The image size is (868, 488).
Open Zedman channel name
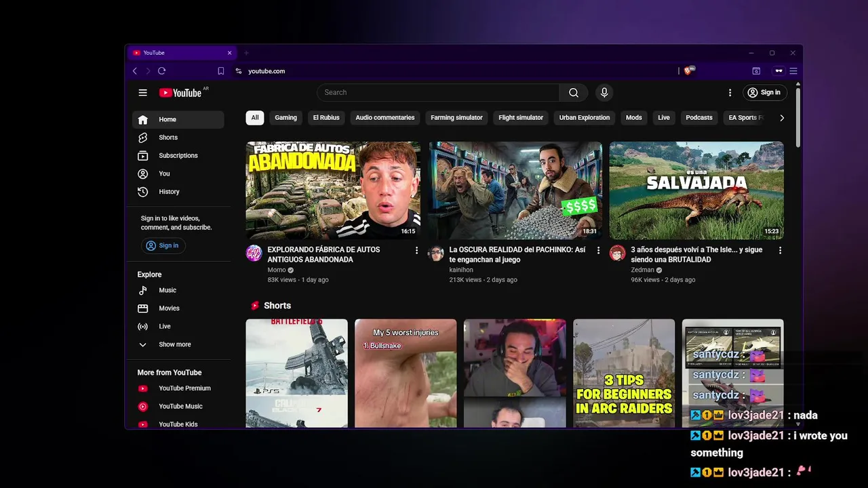(x=642, y=270)
